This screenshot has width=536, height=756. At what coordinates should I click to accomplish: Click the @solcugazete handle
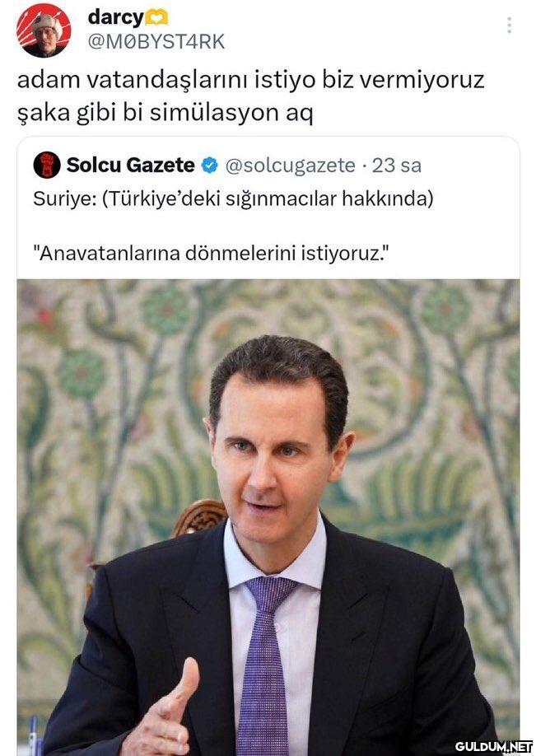(x=290, y=166)
